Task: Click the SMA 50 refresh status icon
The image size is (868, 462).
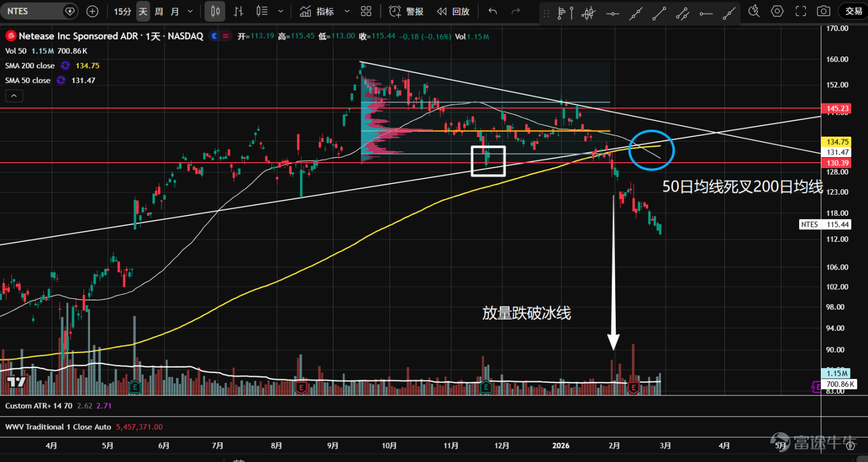Action: 61,80
